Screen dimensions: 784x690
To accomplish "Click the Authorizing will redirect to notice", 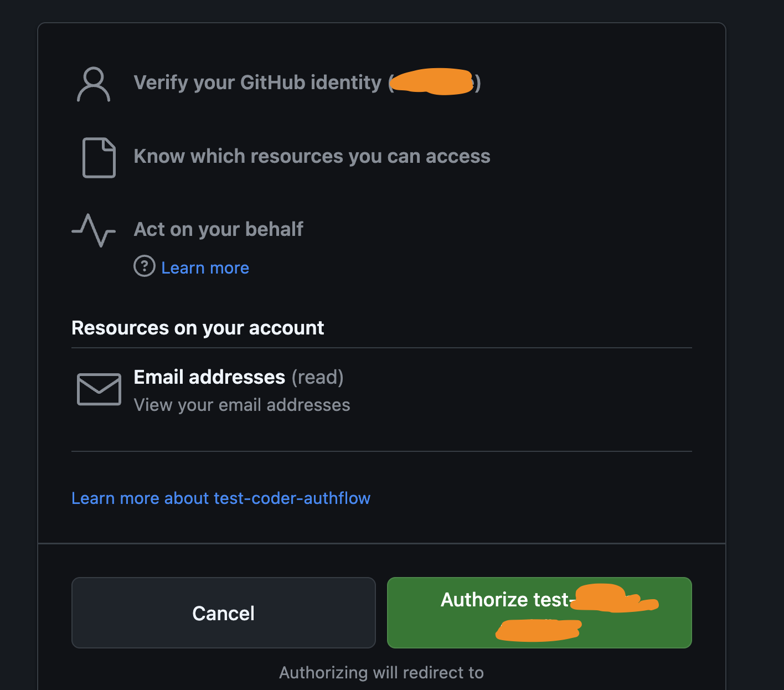I will pyautogui.click(x=381, y=672).
